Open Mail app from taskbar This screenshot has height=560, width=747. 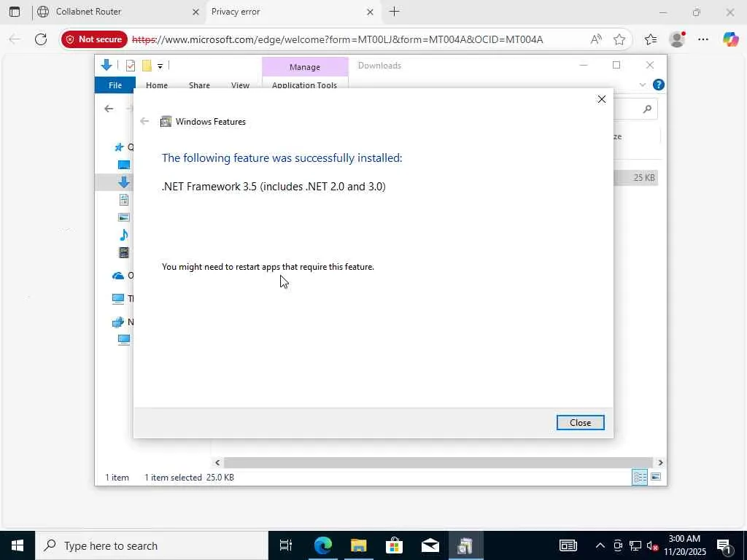pos(430,545)
